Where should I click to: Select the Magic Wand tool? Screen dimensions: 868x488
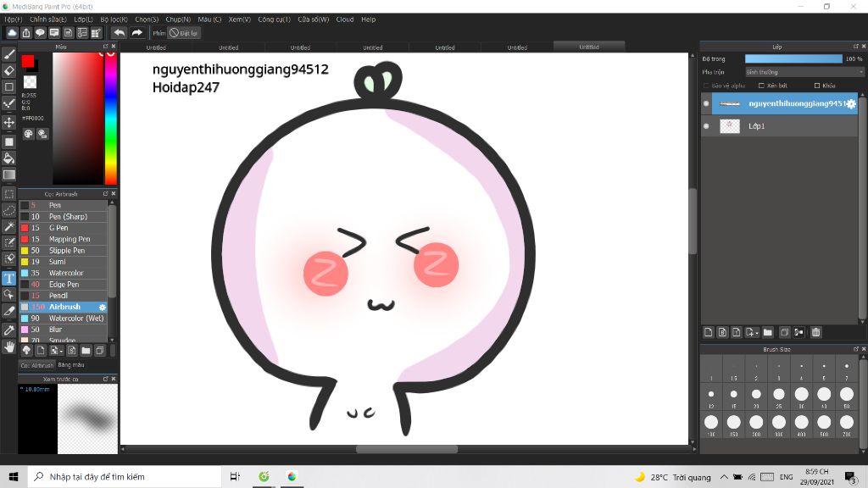click(8, 226)
